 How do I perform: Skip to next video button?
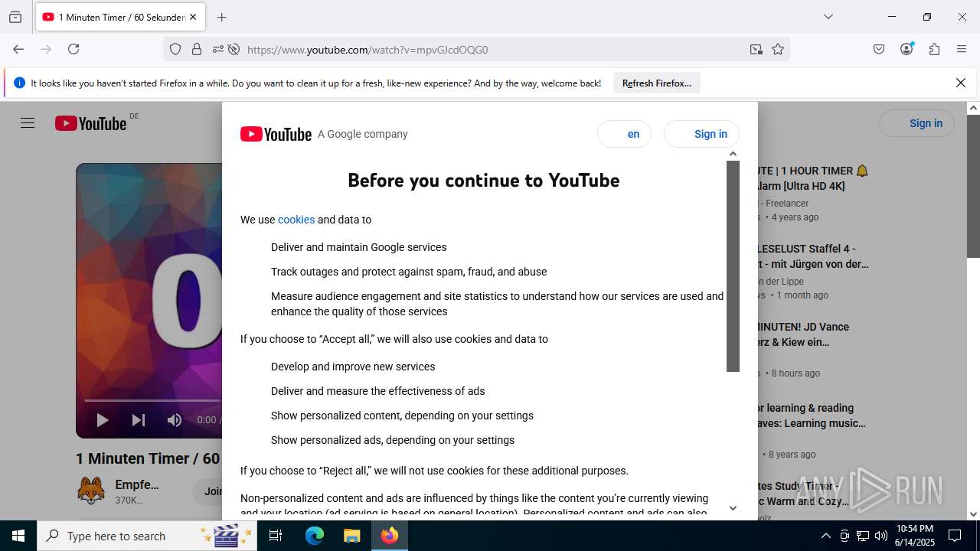coord(138,419)
